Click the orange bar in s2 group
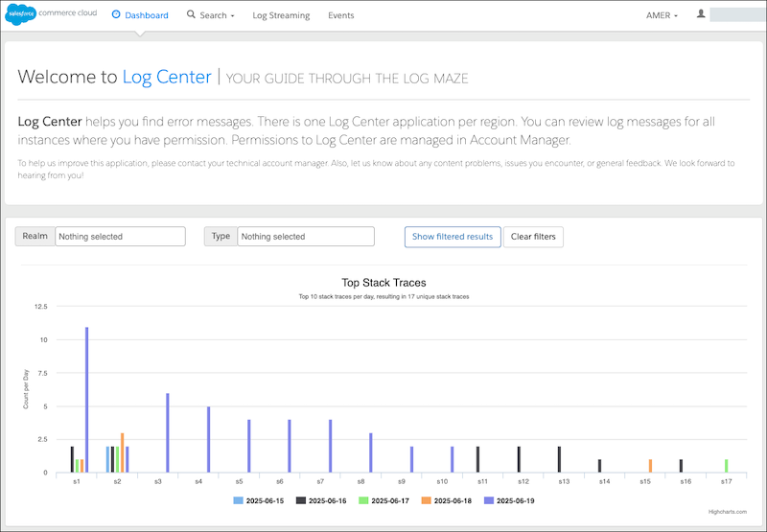The height and width of the screenshot is (532, 767). pyautogui.click(x=123, y=452)
